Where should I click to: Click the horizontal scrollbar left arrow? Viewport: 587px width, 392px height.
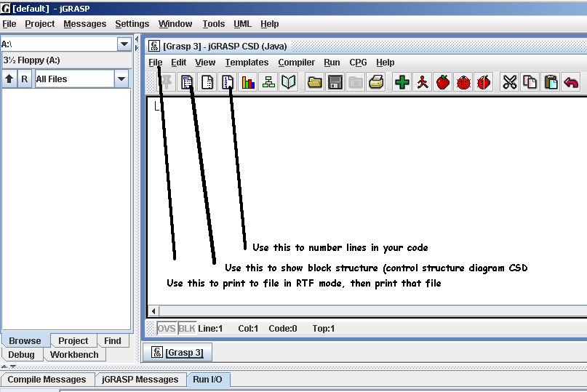153,311
